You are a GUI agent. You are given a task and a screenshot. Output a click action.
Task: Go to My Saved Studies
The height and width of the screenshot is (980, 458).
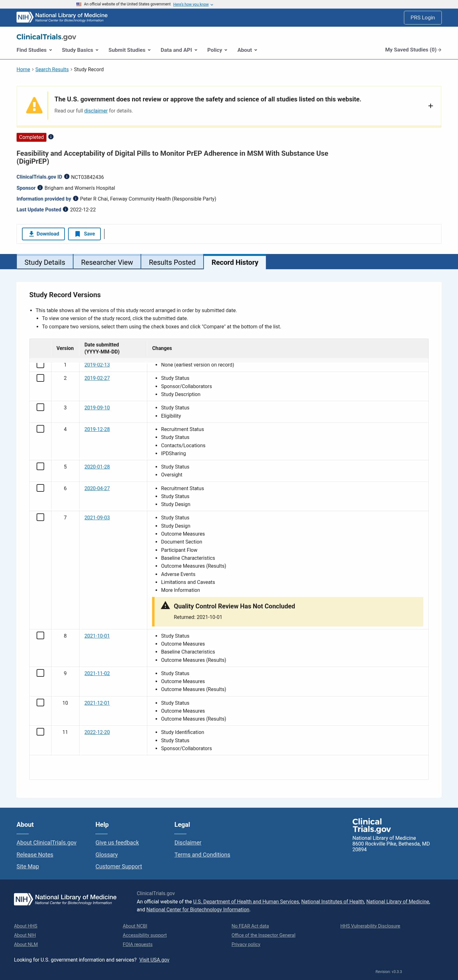click(x=413, y=50)
